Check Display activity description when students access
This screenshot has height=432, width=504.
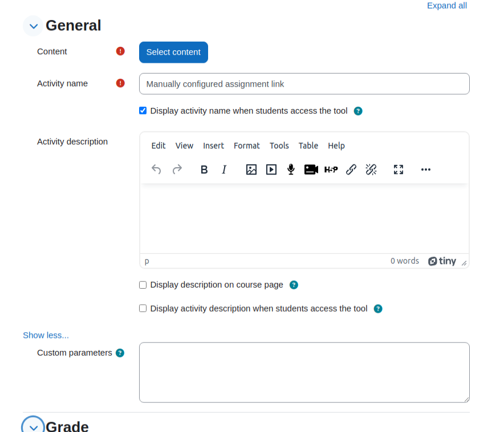tap(143, 309)
